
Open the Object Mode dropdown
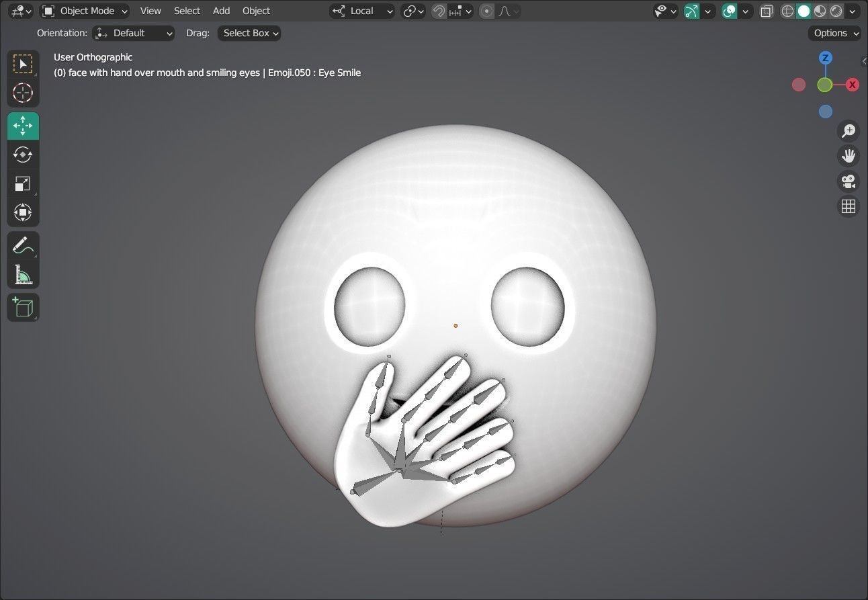click(x=85, y=11)
